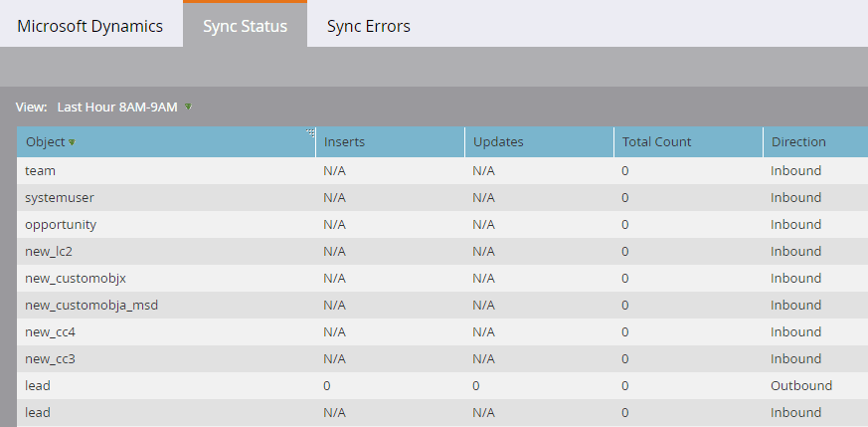Click the Total Count column header

tap(656, 141)
